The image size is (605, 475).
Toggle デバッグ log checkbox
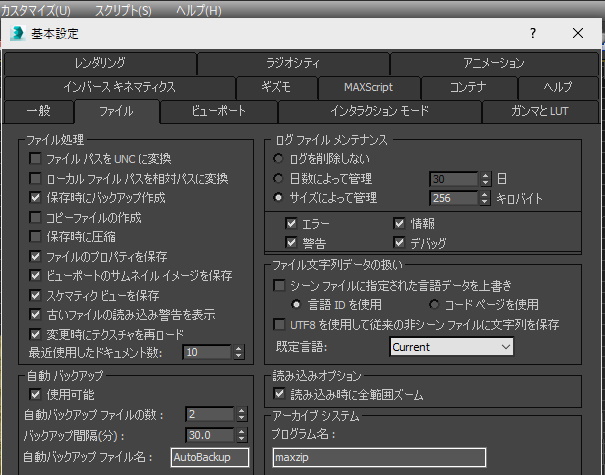click(x=399, y=243)
